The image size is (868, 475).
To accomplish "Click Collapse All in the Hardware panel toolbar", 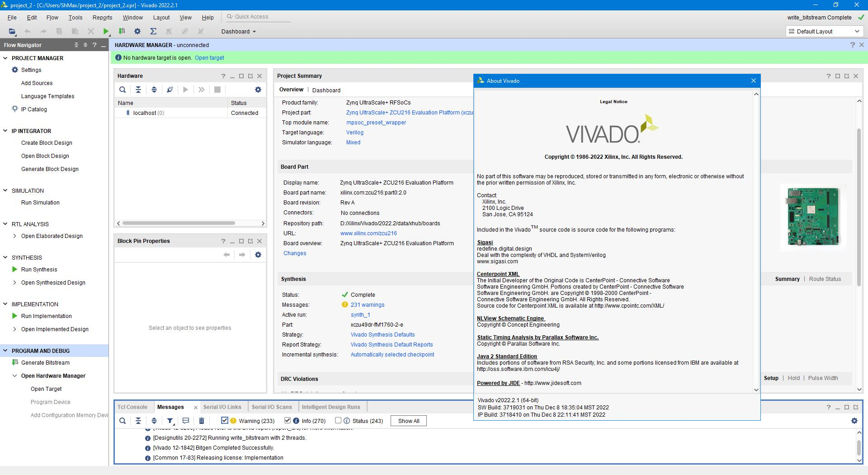I will (138, 90).
